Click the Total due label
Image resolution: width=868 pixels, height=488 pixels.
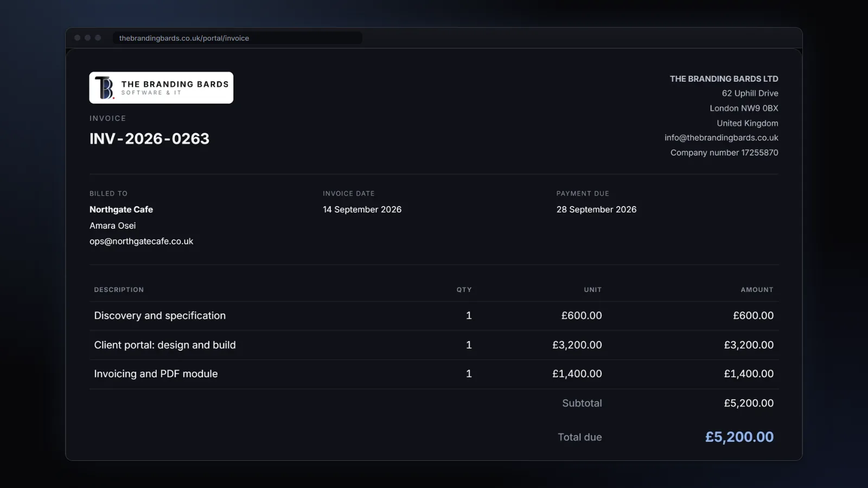click(580, 437)
